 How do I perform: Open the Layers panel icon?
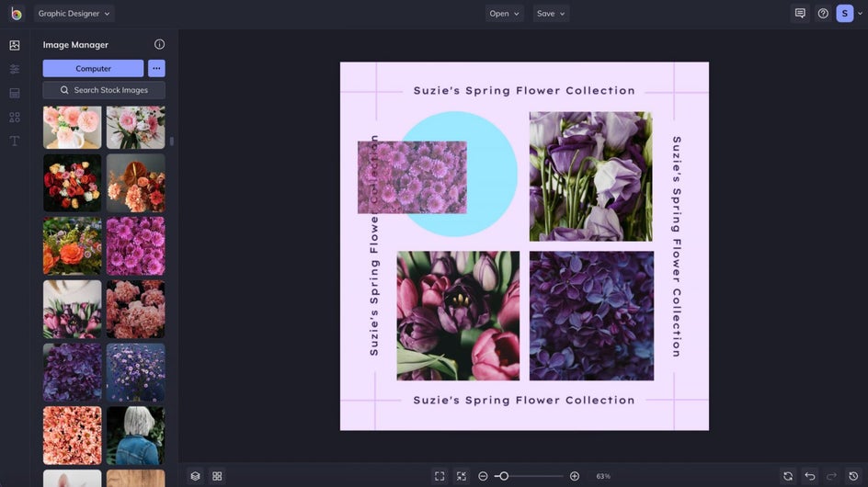tap(196, 476)
